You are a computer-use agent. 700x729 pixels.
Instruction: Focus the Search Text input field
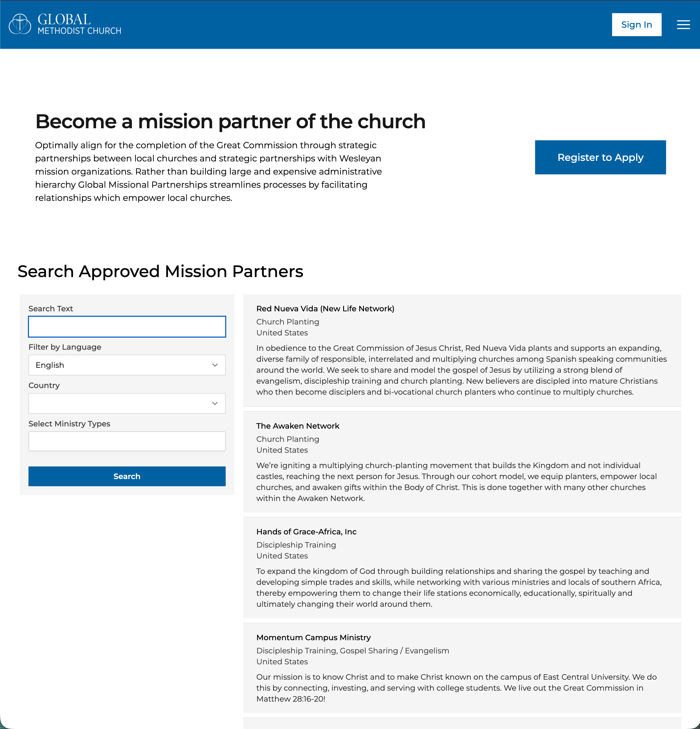(127, 327)
